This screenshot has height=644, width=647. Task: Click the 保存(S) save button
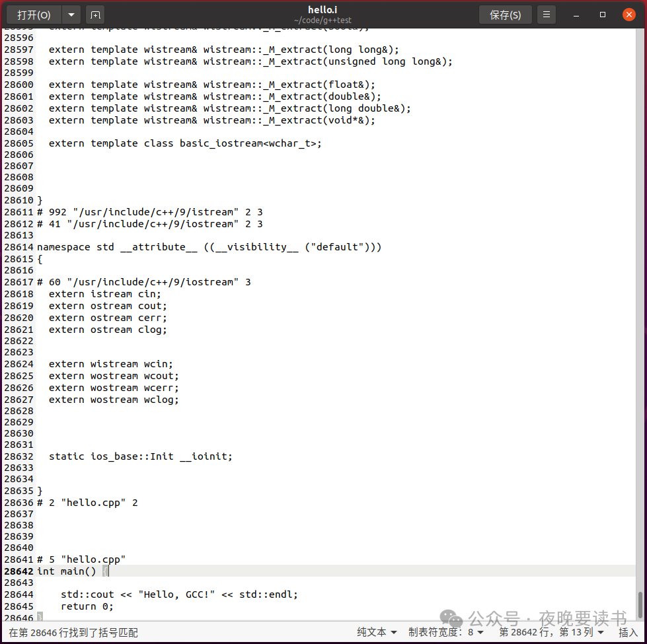click(x=505, y=15)
